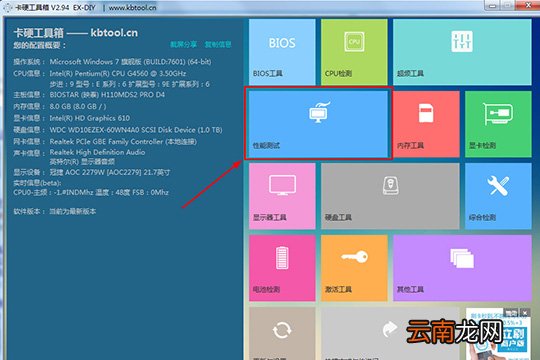This screenshot has width=540, height=360.
Task: Open the CPU检测 tile
Action: (354, 52)
